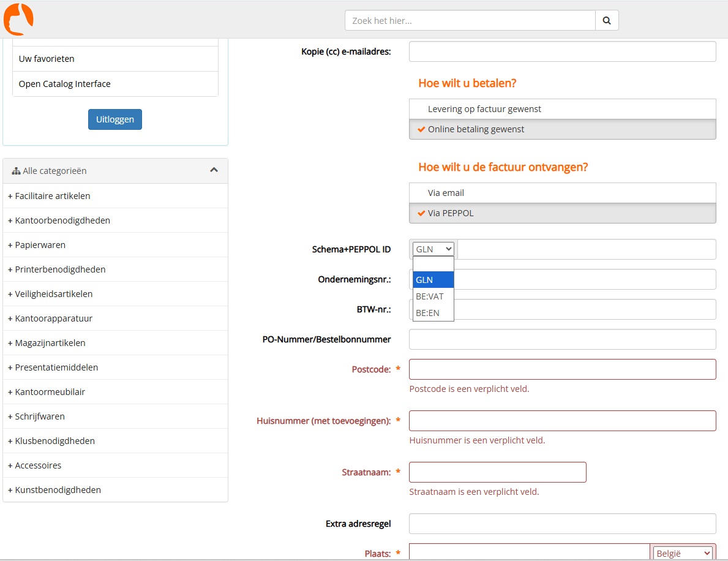This screenshot has width=728, height=561.
Task: Click the Postcode input field
Action: [x=562, y=369]
